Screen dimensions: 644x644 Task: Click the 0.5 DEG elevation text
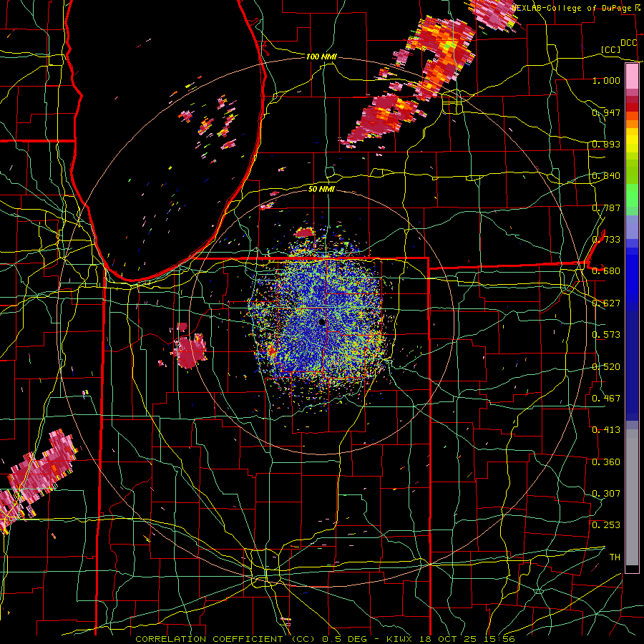tap(345, 639)
